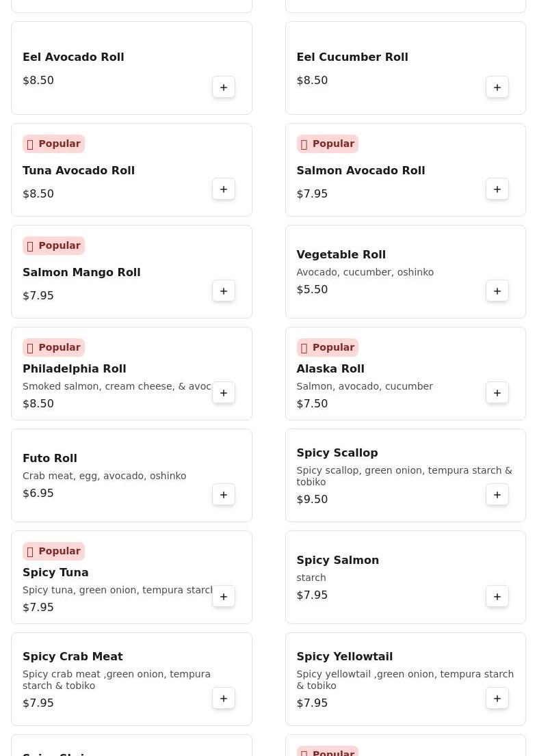
Task: Click plus icon on Alaska Roll
Action: pos(497,393)
